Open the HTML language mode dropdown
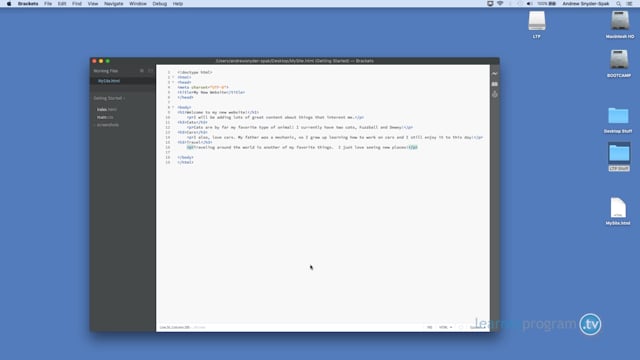The width and height of the screenshot is (640, 360). [445, 327]
